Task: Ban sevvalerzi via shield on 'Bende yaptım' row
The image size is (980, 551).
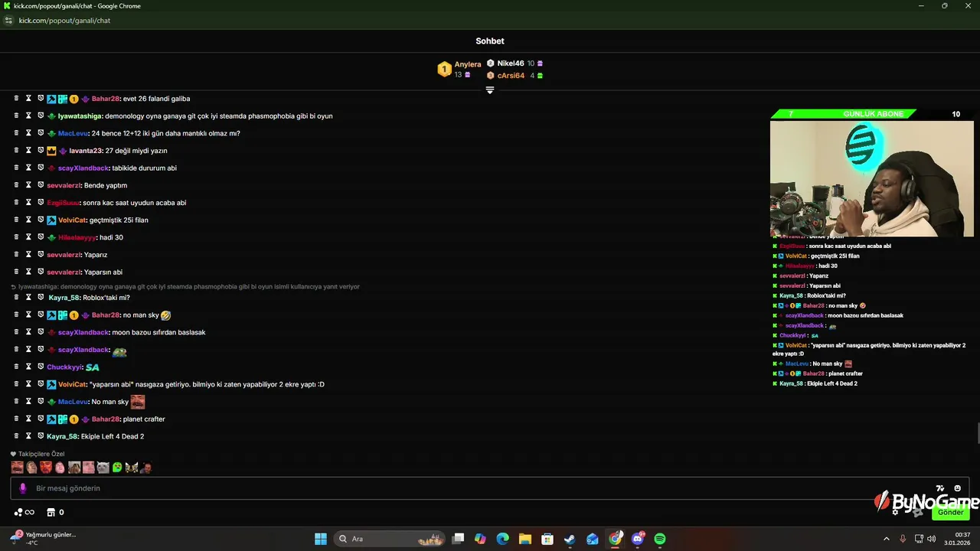Action: (x=41, y=185)
